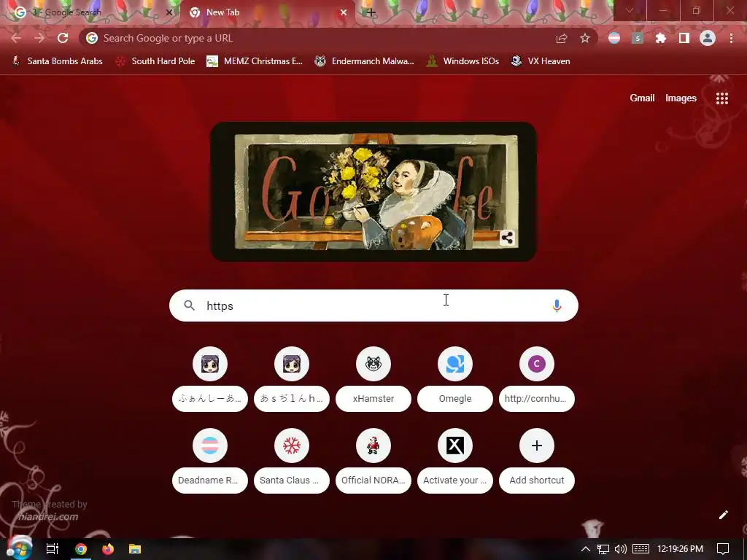Show hidden system tray icons
The width and height of the screenshot is (747, 560).
coord(586,549)
